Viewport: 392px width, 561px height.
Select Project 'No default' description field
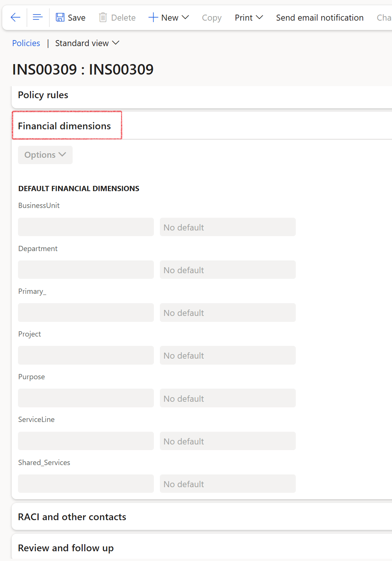pyautogui.click(x=228, y=355)
